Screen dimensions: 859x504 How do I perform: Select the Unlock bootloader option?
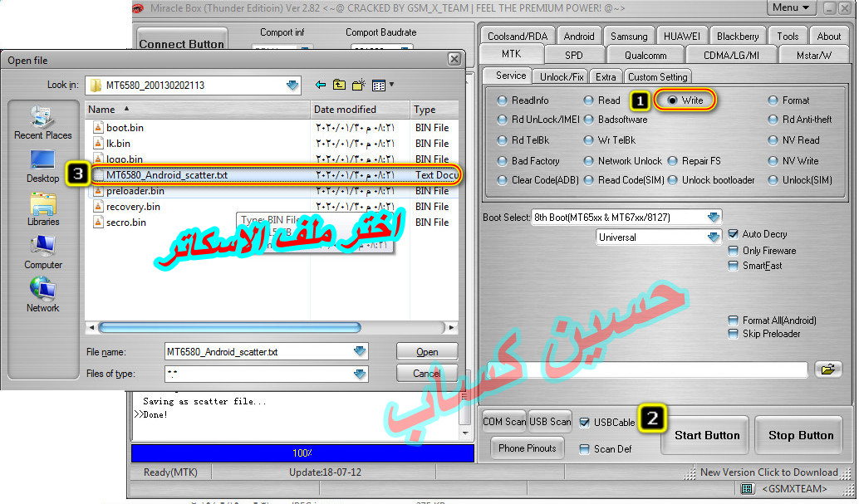(673, 180)
